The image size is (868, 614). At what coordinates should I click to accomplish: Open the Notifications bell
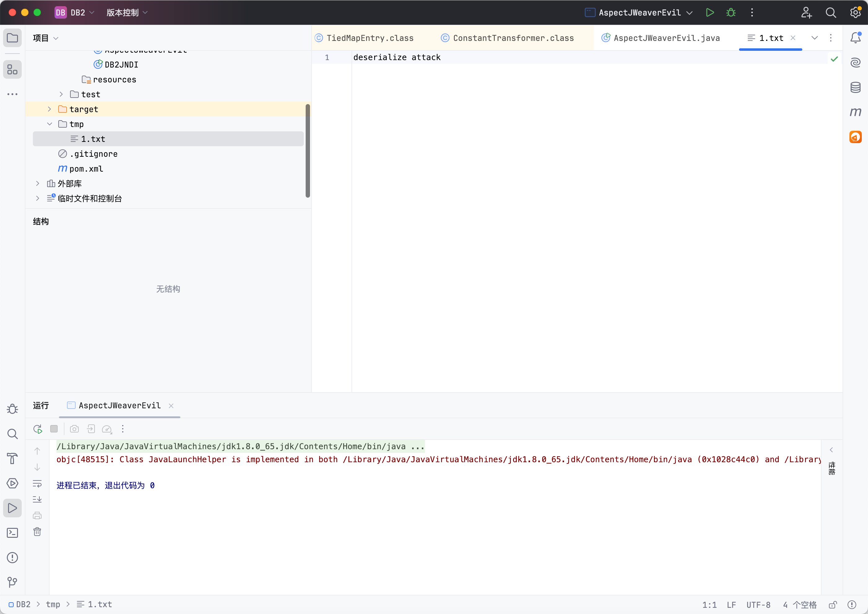point(856,38)
